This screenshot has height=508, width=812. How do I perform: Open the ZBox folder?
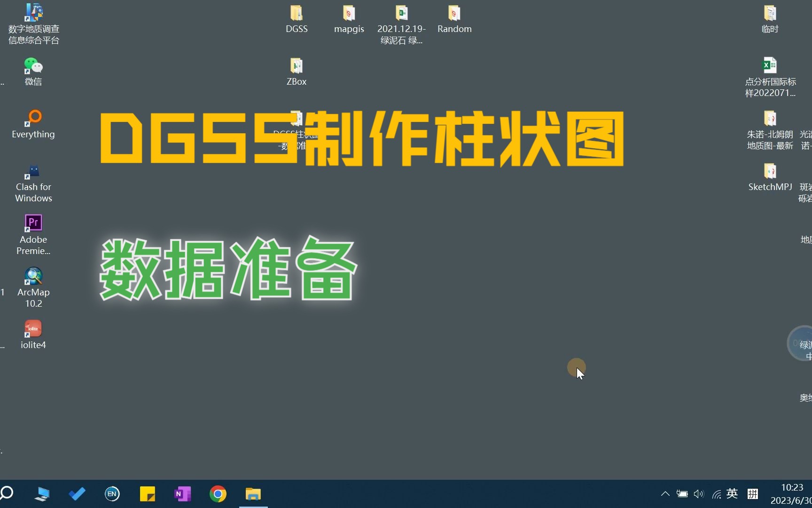(x=297, y=66)
